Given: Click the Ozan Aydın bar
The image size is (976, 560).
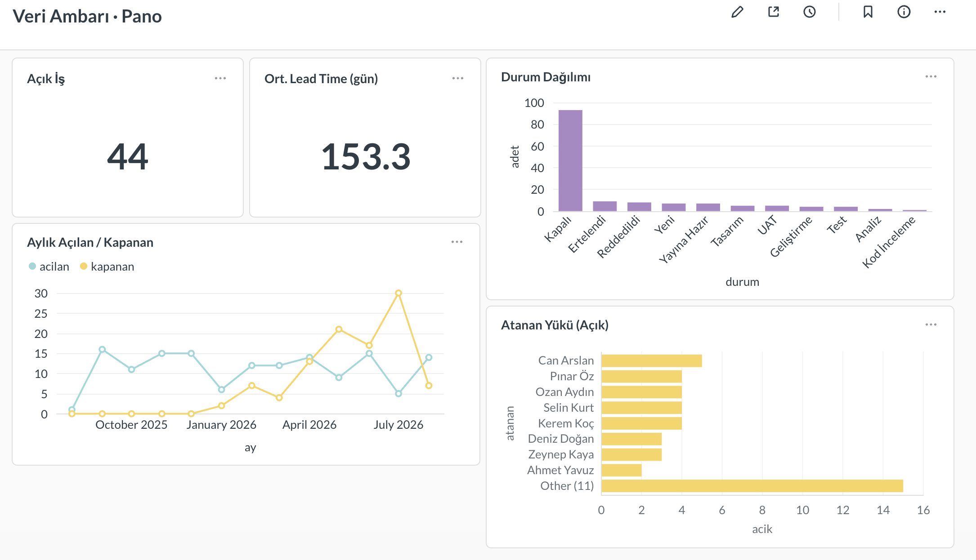Looking at the screenshot, I should 641,392.
